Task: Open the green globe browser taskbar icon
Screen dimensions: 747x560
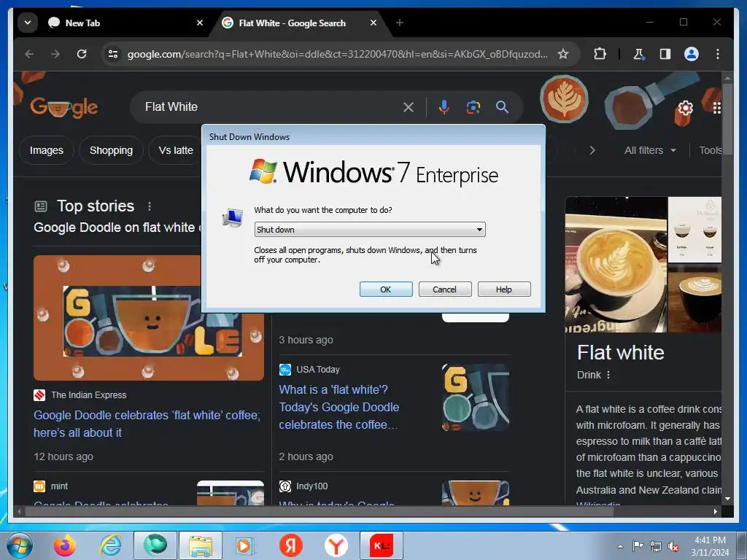Action: [x=155, y=545]
